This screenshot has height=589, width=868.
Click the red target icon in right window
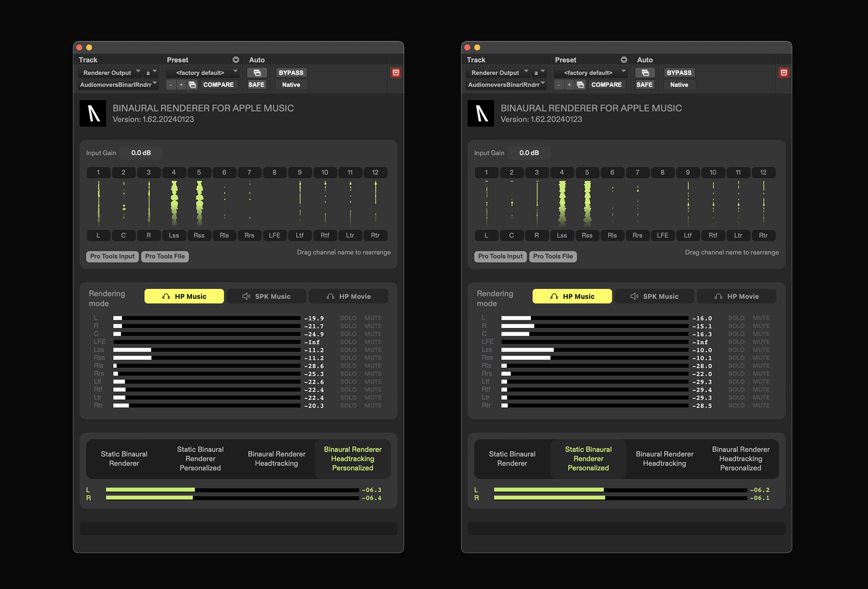click(784, 73)
